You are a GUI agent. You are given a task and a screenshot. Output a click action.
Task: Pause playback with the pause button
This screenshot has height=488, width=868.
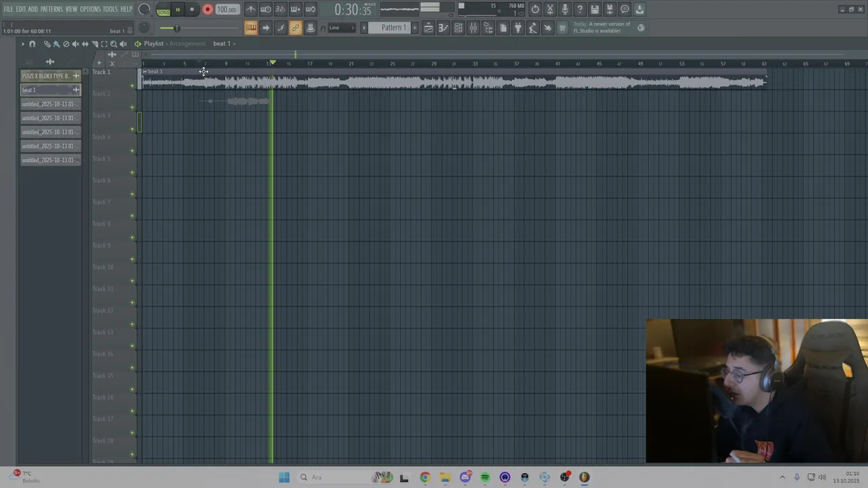point(178,9)
